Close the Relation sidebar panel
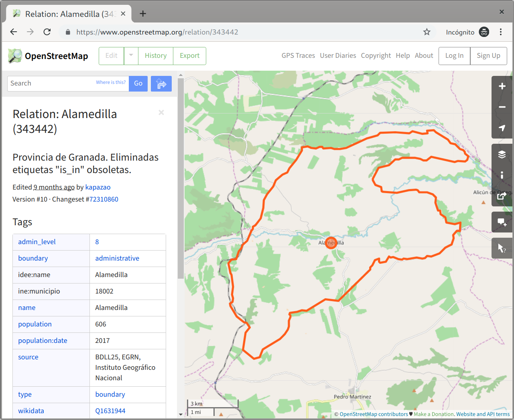The height and width of the screenshot is (420, 514). point(161,112)
